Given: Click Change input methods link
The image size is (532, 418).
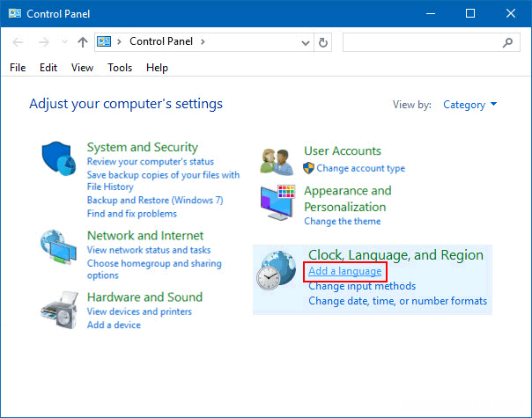Looking at the screenshot, I should tap(362, 286).
